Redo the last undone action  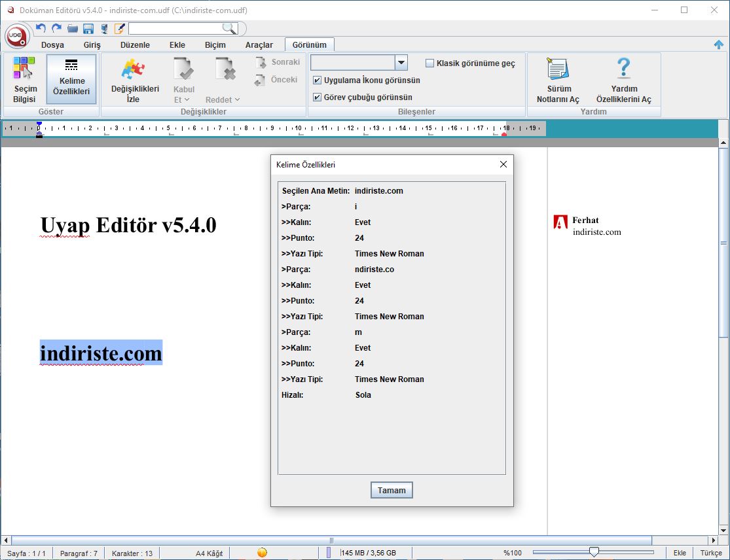point(57,28)
